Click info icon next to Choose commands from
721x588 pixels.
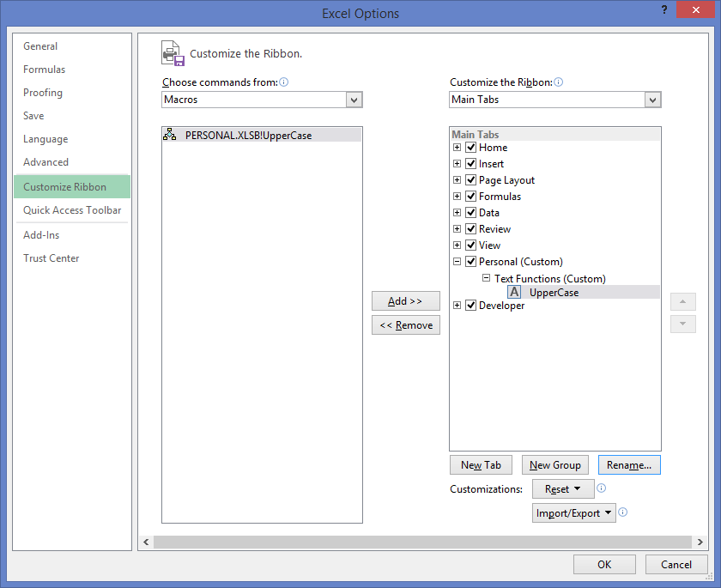[284, 82]
